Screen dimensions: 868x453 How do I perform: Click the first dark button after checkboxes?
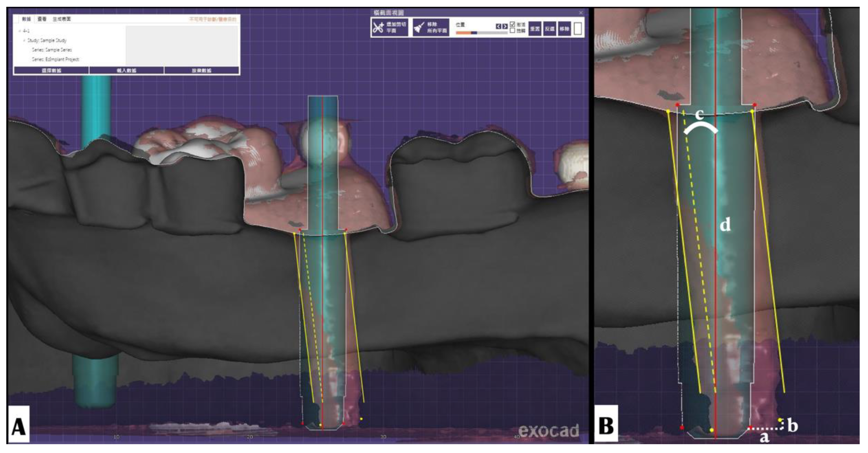click(x=535, y=29)
